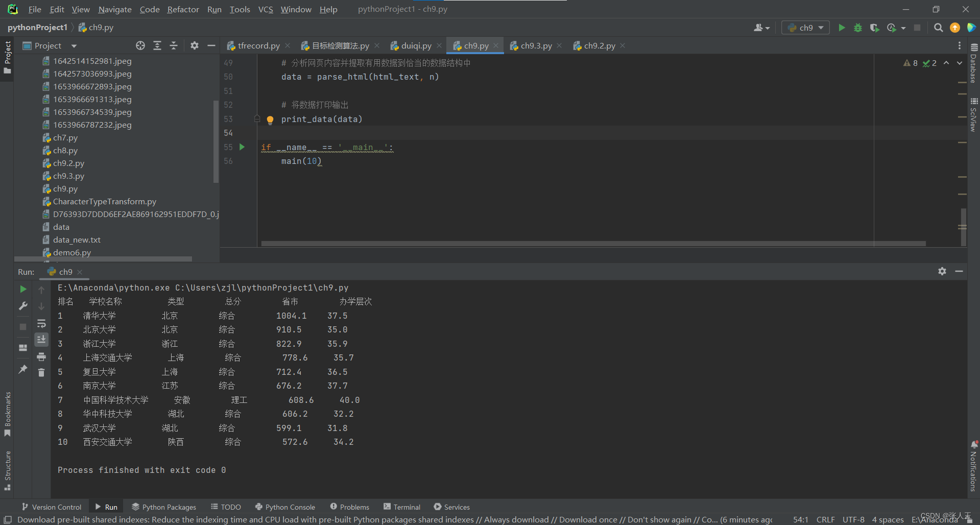Image resolution: width=980 pixels, height=525 pixels.
Task: Go to next highlighted error arrow
Action: point(960,63)
